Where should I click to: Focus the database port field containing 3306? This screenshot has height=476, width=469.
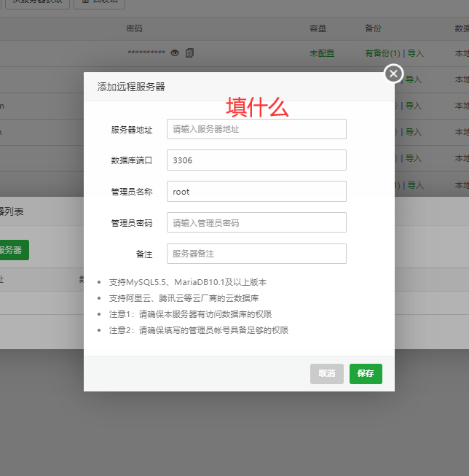256,160
